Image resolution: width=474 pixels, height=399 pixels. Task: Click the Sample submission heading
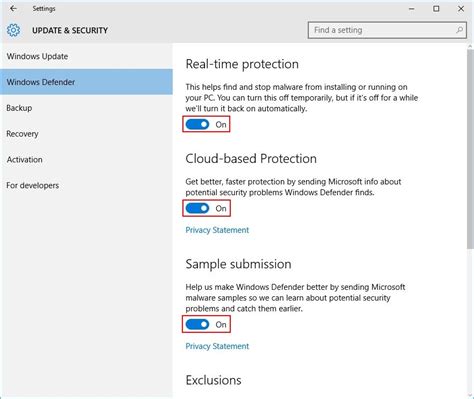pyautogui.click(x=238, y=264)
